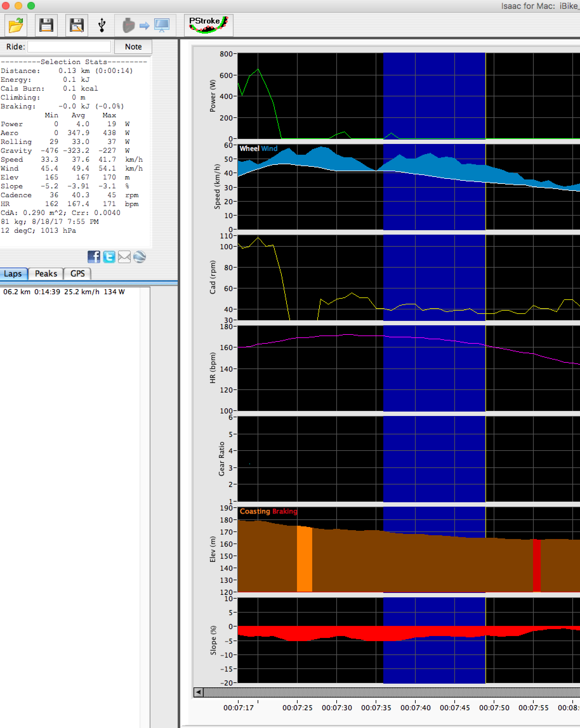Click the USB connection icon
580x728 pixels.
coord(102,25)
